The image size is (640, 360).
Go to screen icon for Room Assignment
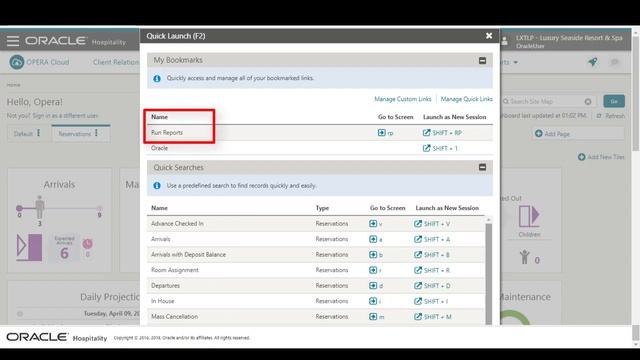click(x=373, y=270)
